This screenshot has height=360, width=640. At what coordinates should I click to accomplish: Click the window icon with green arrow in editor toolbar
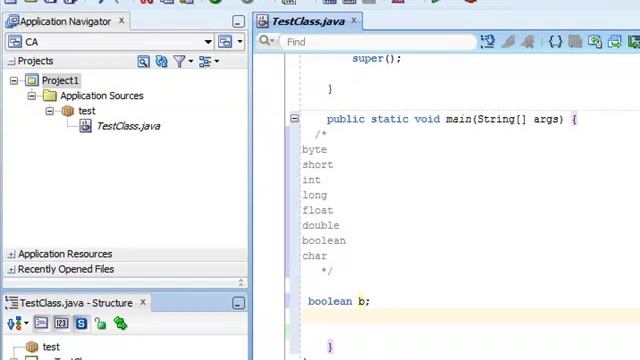595,41
